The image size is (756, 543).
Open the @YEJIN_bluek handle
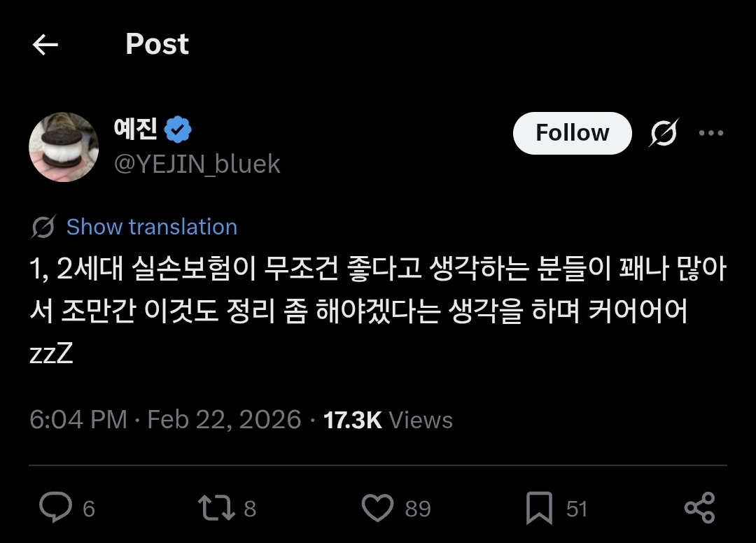(197, 164)
